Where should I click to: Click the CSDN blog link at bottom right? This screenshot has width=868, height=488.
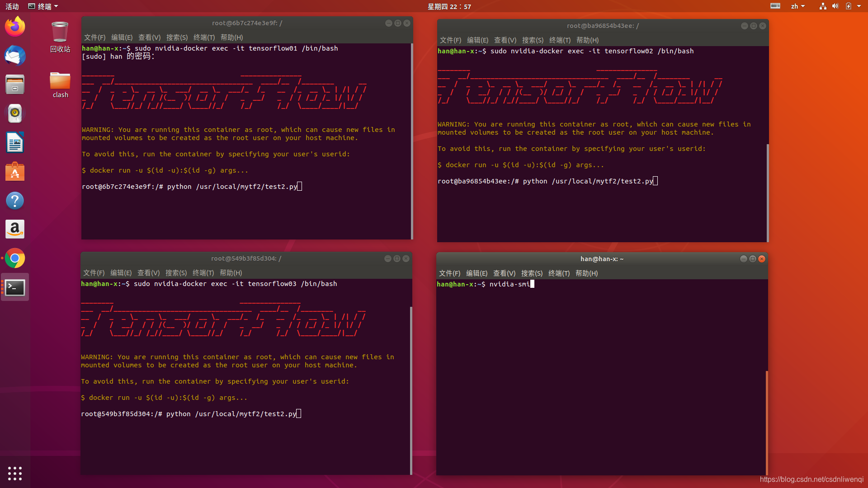click(812, 480)
